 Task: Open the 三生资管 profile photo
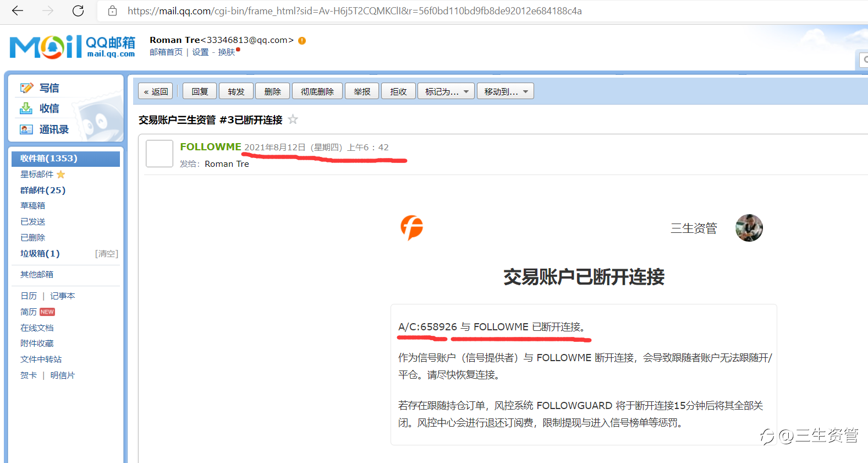point(749,228)
